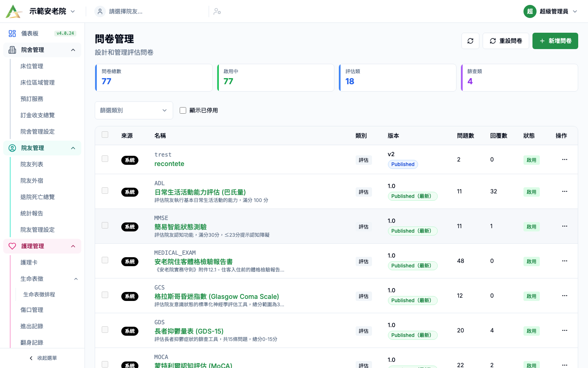Click the 院舍管理 building icon
The height and width of the screenshot is (368, 588).
coord(12,50)
